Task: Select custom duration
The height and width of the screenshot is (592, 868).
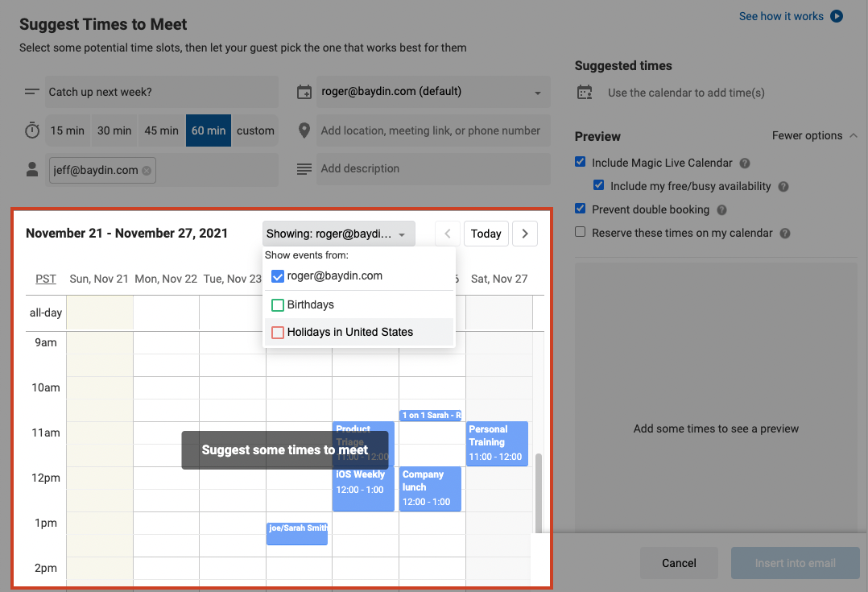Action: 255,130
